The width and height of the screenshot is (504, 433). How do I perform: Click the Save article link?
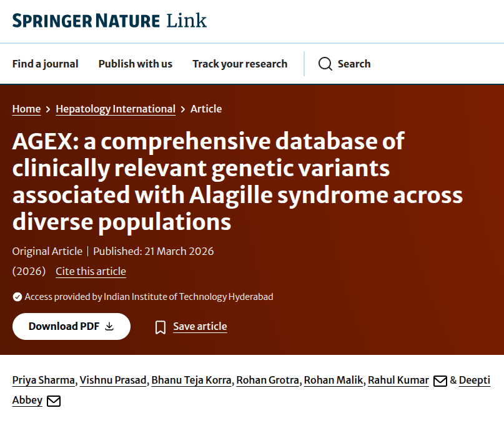tap(200, 326)
